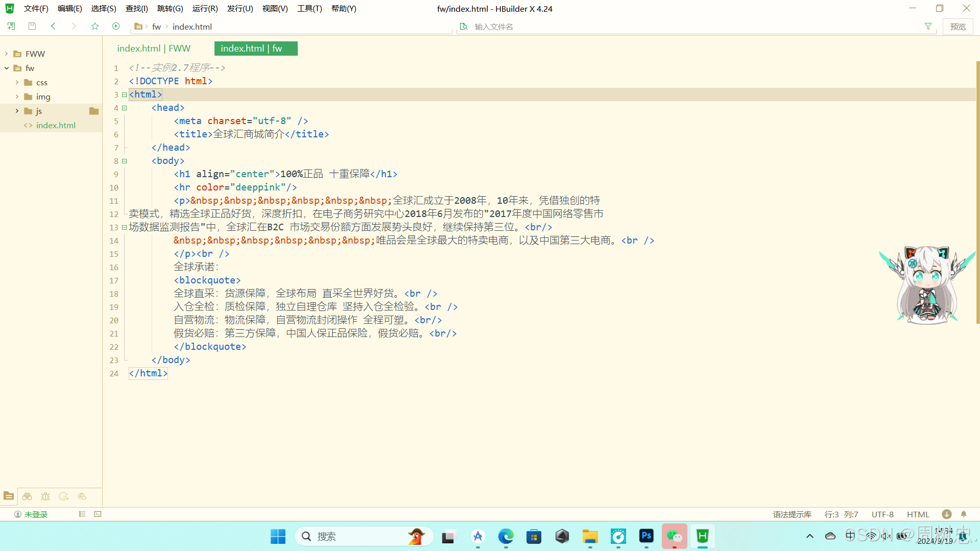Screen dimensions: 980x551
Task: Switch to index.html | FWW tab
Action: pos(154,49)
